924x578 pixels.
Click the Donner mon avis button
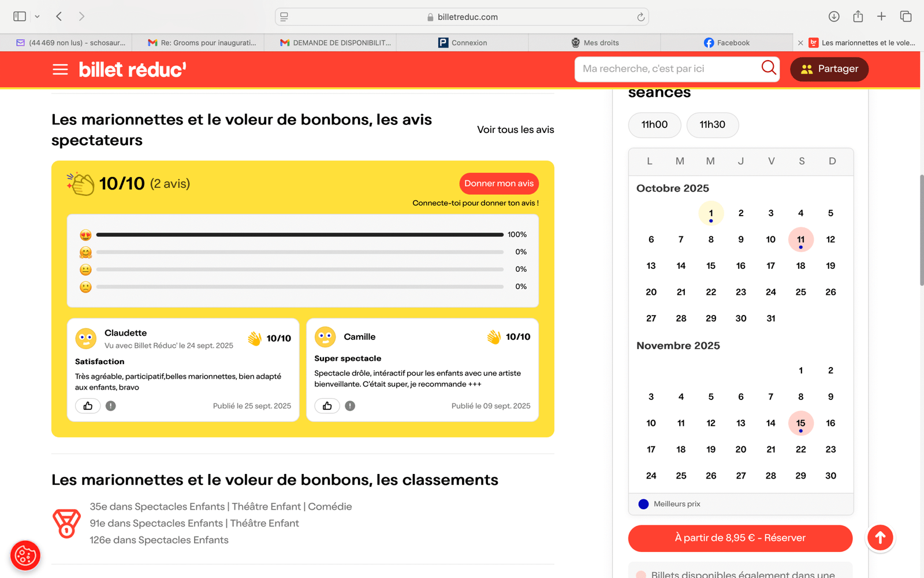[x=499, y=183]
